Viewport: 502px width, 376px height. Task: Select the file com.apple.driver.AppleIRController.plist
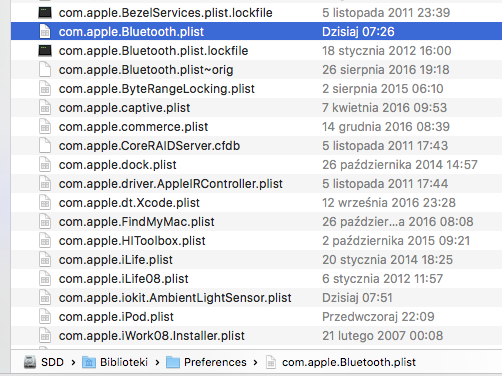171,184
